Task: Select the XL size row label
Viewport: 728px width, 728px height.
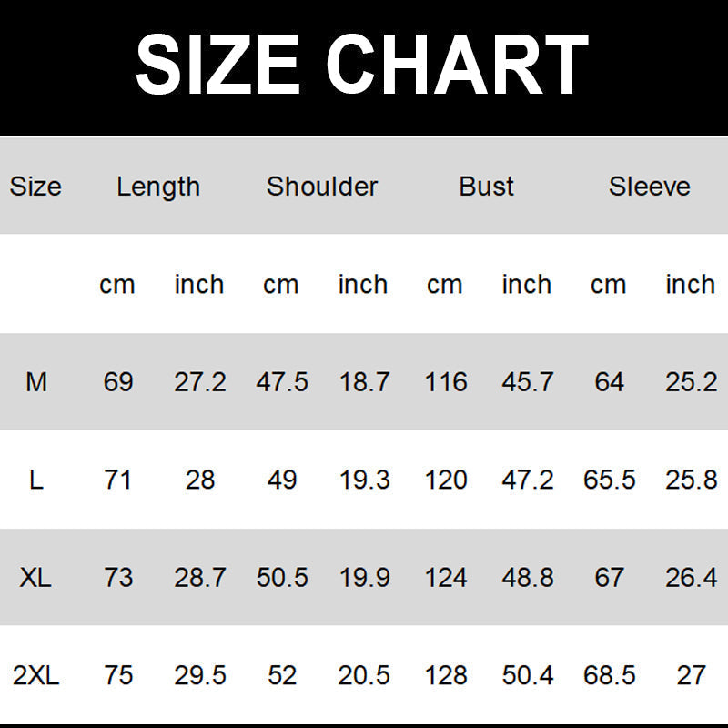Action: pos(36,578)
